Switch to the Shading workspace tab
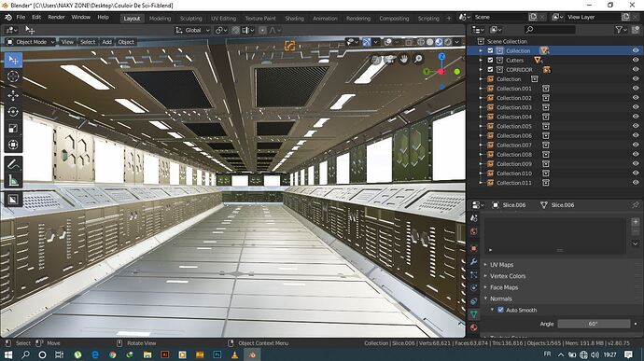Image resolution: width=644 pixels, height=361 pixels. pos(295,19)
